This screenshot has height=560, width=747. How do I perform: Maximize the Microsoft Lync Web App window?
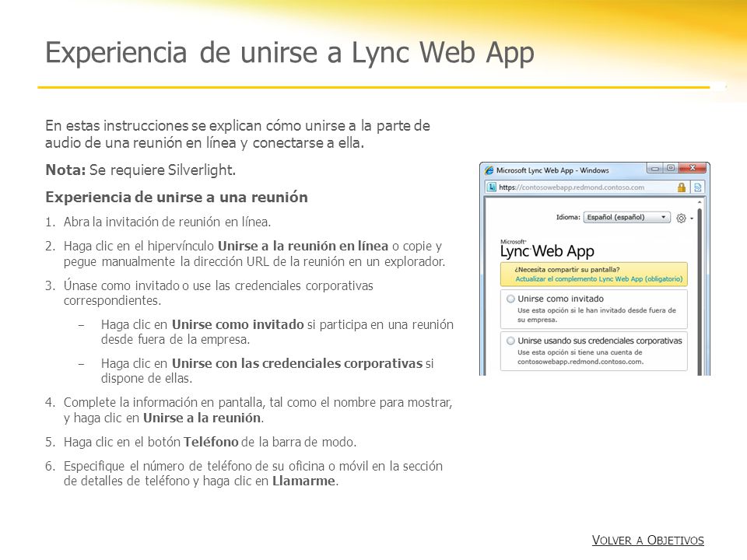pyautogui.click(x=670, y=168)
